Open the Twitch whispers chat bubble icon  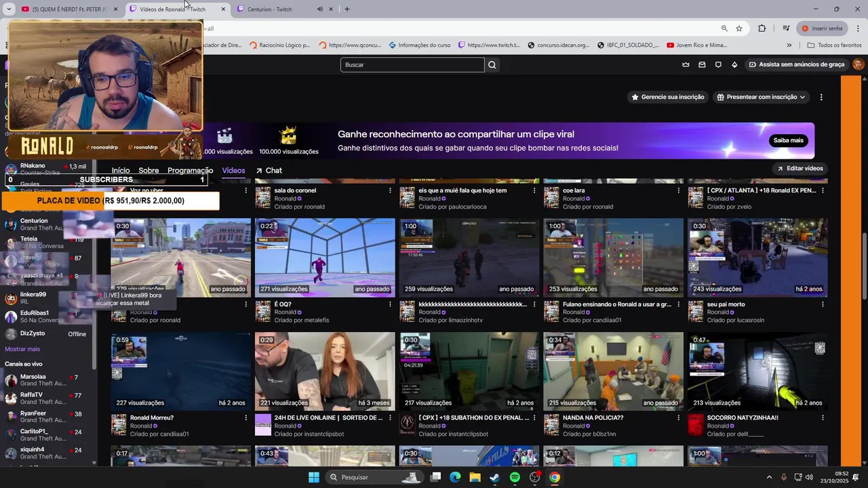718,64
